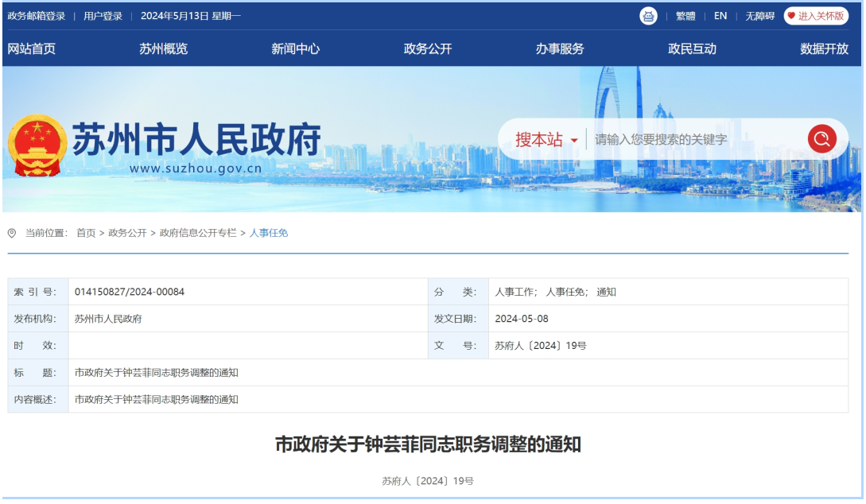Click the heart icon in 进入关怀版

click(791, 16)
